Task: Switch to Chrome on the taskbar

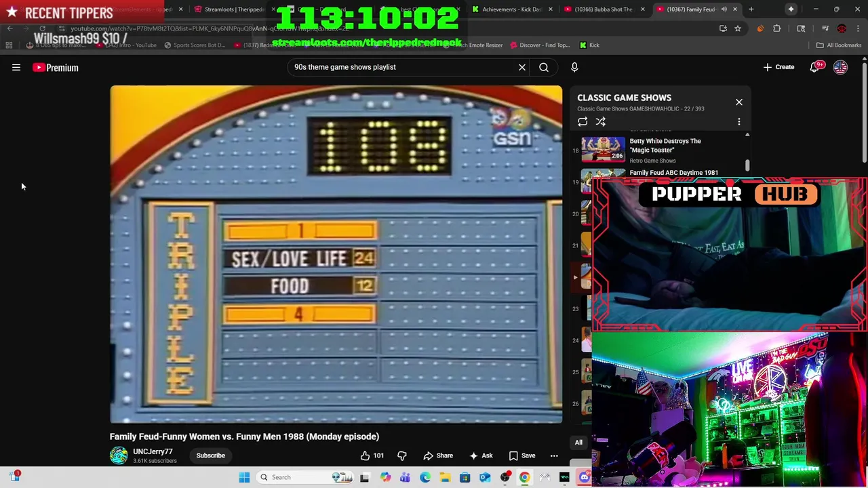Action: 525,477
